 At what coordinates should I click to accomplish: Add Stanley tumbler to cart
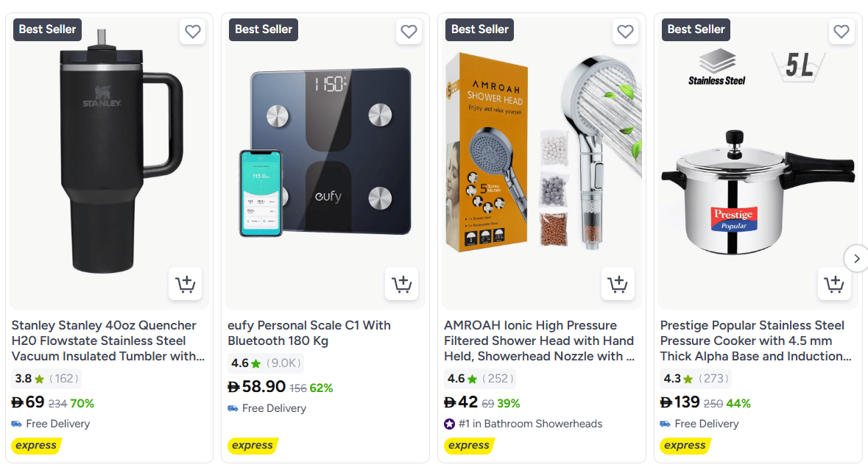[x=185, y=284]
